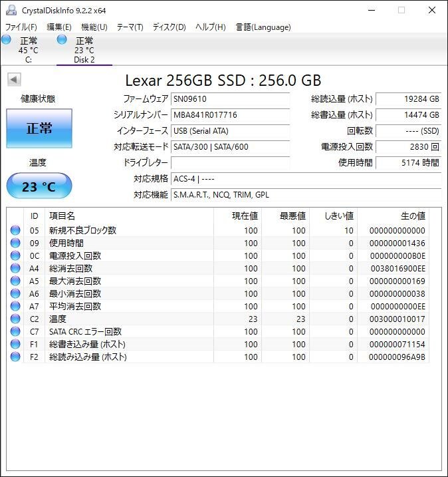Click status orb of row 0C 電源投入回数

point(15,255)
